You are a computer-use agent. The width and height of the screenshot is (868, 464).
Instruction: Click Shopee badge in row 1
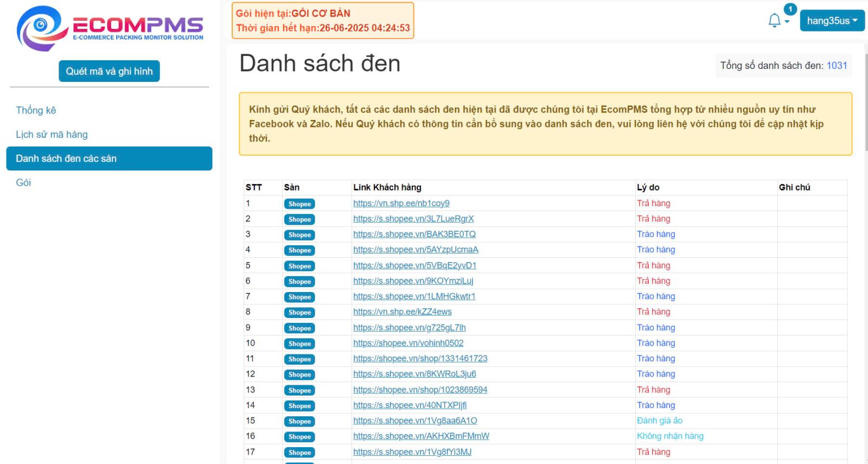[299, 204]
